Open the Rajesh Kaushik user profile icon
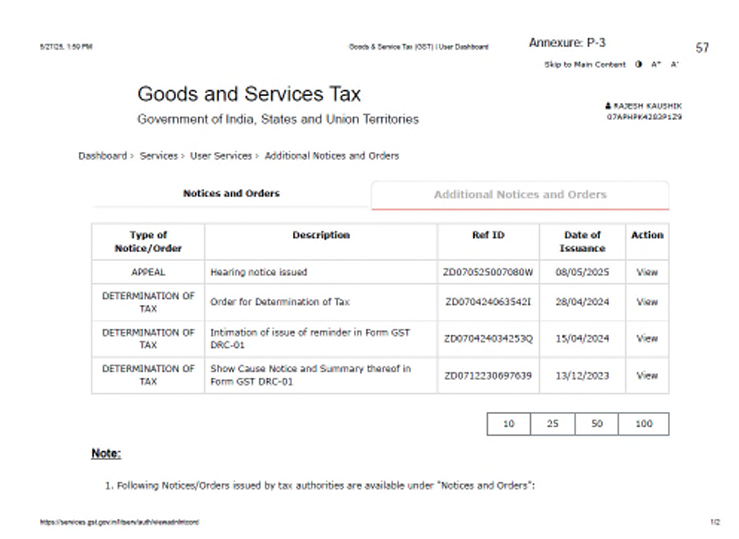Viewport: 739px width, 539px height. [x=608, y=105]
